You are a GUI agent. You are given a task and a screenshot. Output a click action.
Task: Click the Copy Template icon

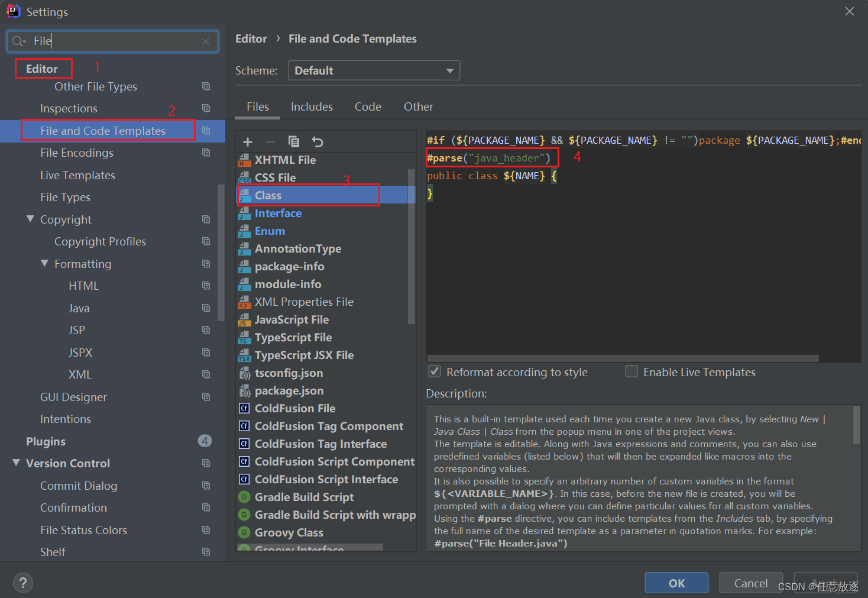click(x=294, y=142)
